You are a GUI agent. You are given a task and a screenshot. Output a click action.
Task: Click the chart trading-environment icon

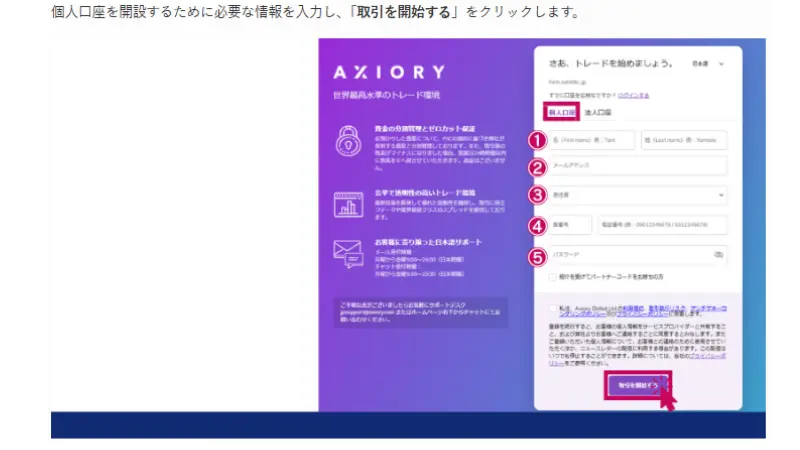click(348, 205)
